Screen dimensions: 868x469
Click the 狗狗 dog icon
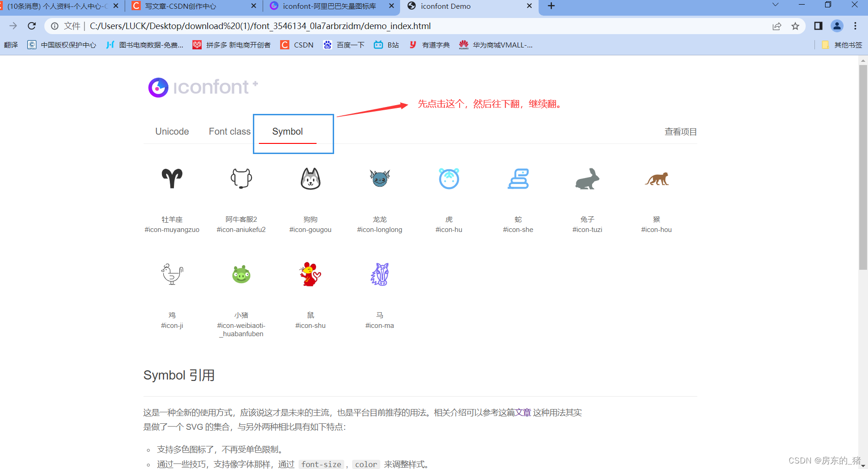(311, 178)
